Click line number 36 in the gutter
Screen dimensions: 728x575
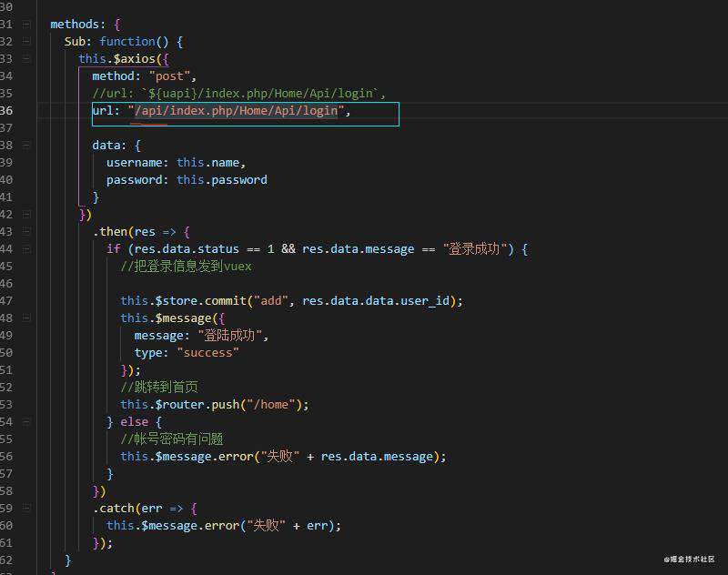tap(6, 110)
